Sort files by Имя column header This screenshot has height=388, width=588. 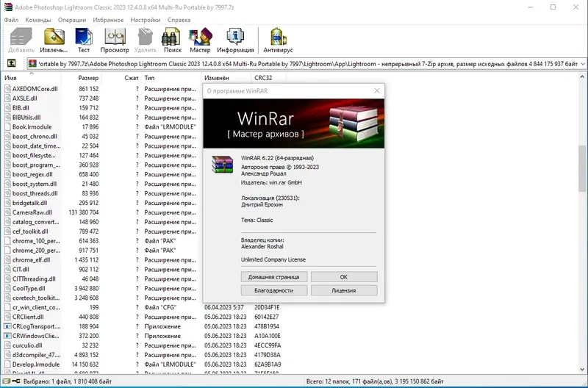click(32, 78)
